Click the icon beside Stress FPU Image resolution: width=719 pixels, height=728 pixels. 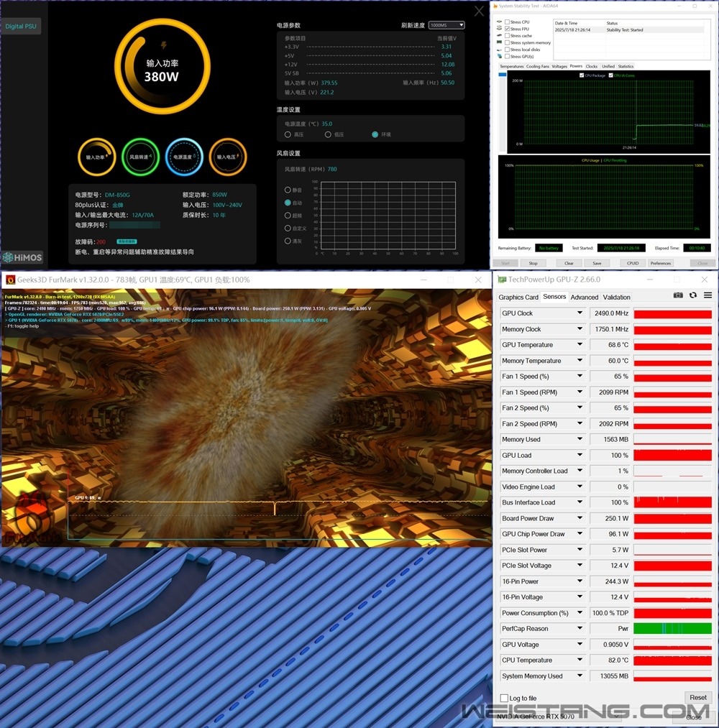point(499,28)
